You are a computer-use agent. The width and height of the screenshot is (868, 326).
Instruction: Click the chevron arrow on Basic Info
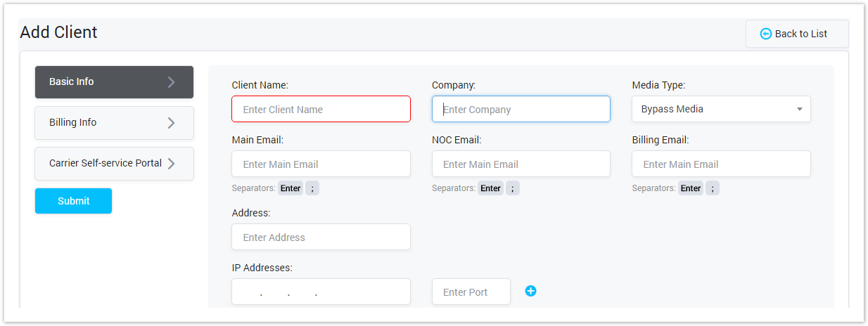171,82
